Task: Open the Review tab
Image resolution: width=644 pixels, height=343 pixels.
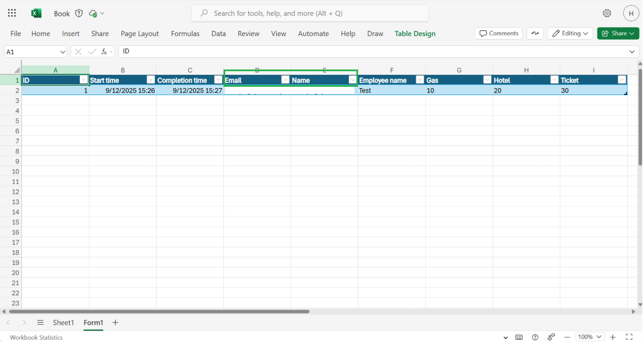Action: click(x=248, y=34)
